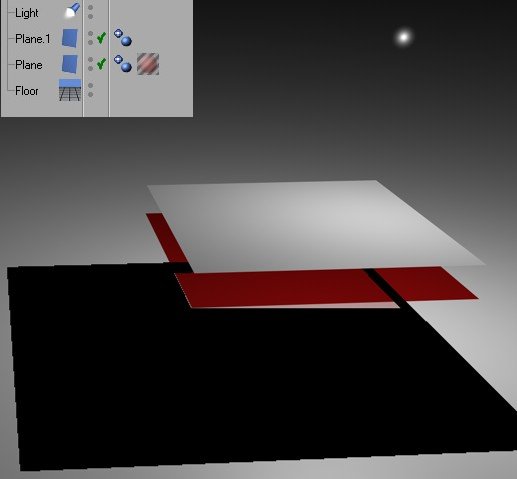Click the Plane.1 blue plane icon
This screenshot has height=479, width=517.
(x=70, y=38)
